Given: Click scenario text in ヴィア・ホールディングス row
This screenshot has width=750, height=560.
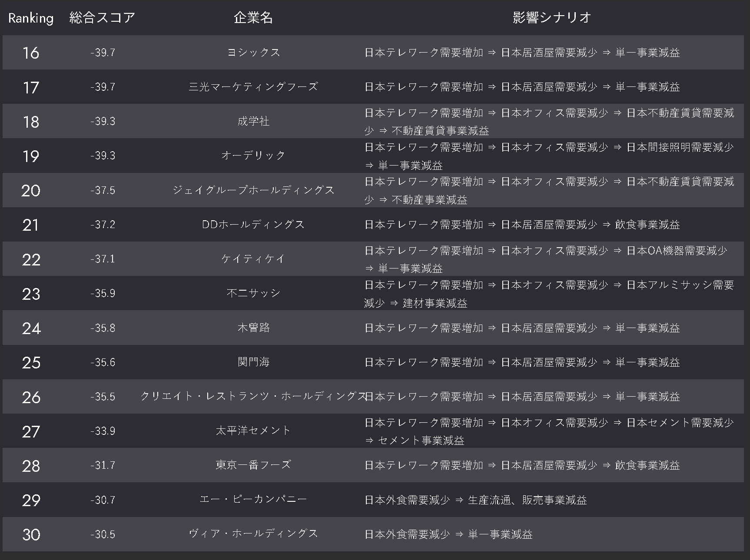Looking at the screenshot, I should (x=448, y=534).
